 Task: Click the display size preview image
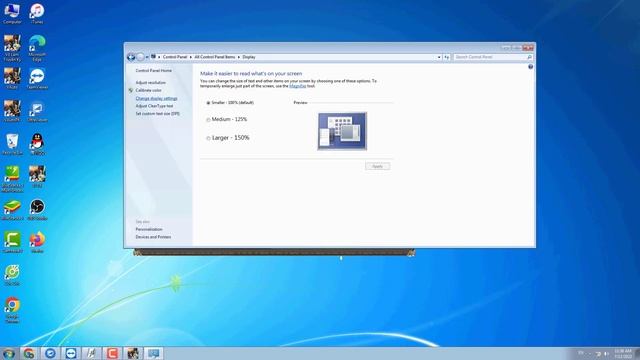point(342,131)
